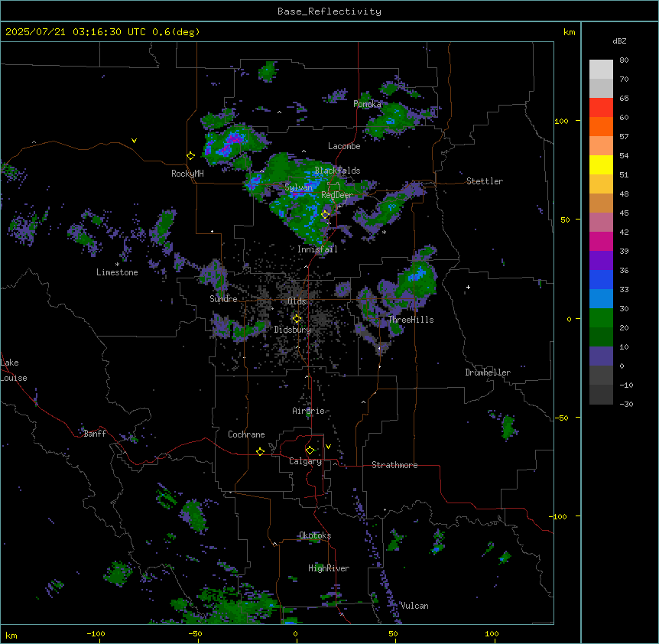Click the Sylvan label on the map

299,187
